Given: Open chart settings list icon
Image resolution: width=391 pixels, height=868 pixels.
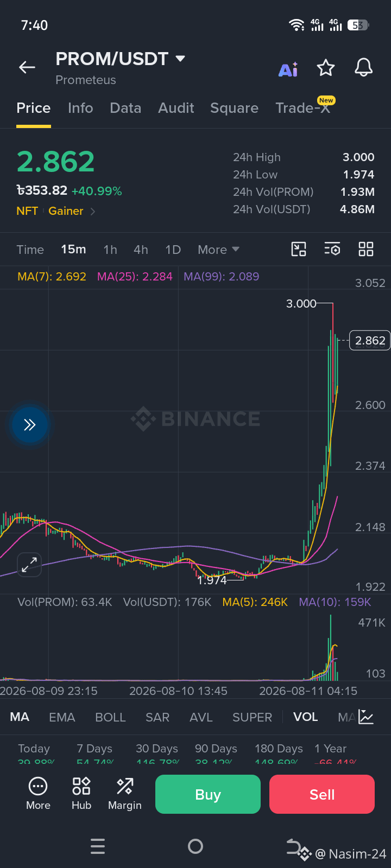Looking at the screenshot, I should click(x=332, y=249).
